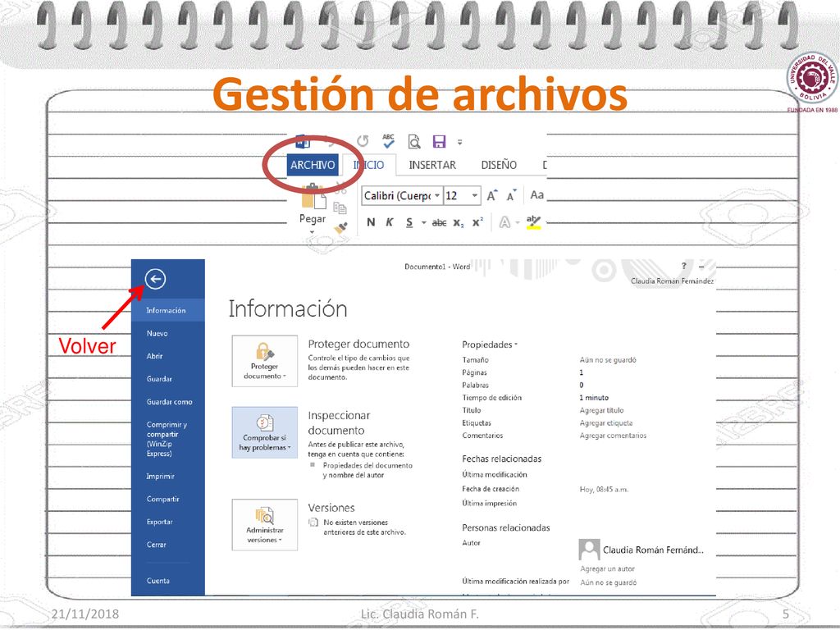840x630 pixels.
Task: Decrease font size with small A
Action: coord(512,195)
